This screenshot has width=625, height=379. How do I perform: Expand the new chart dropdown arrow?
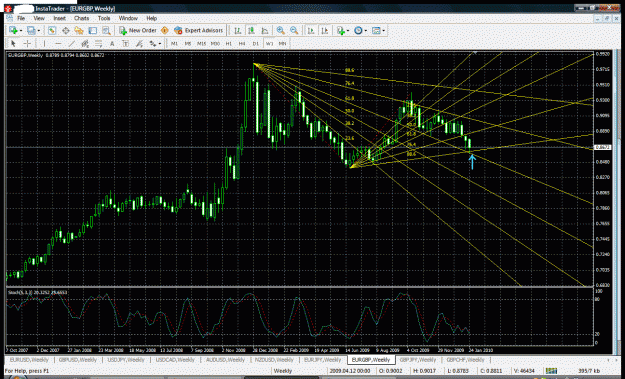(x=21, y=31)
